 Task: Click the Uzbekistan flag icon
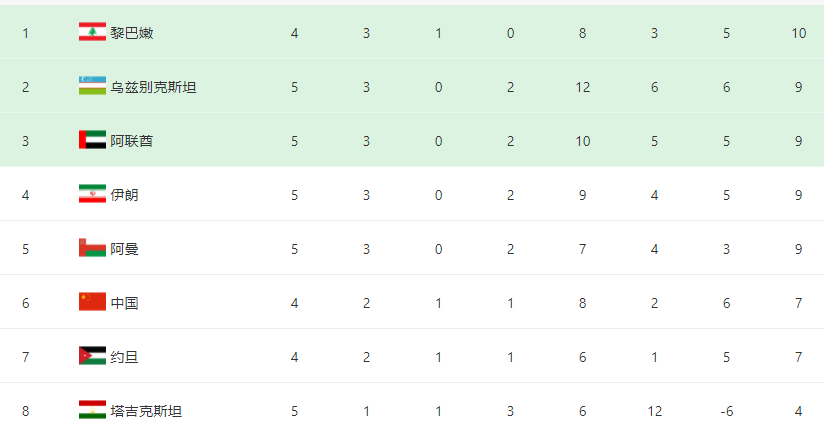[92, 87]
